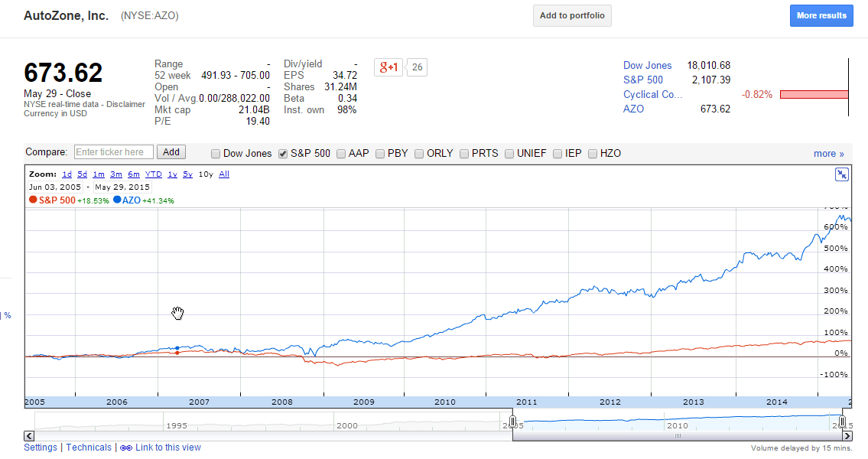Tick the ORLY comparison checkbox
The image size is (868, 459).
[x=419, y=154]
